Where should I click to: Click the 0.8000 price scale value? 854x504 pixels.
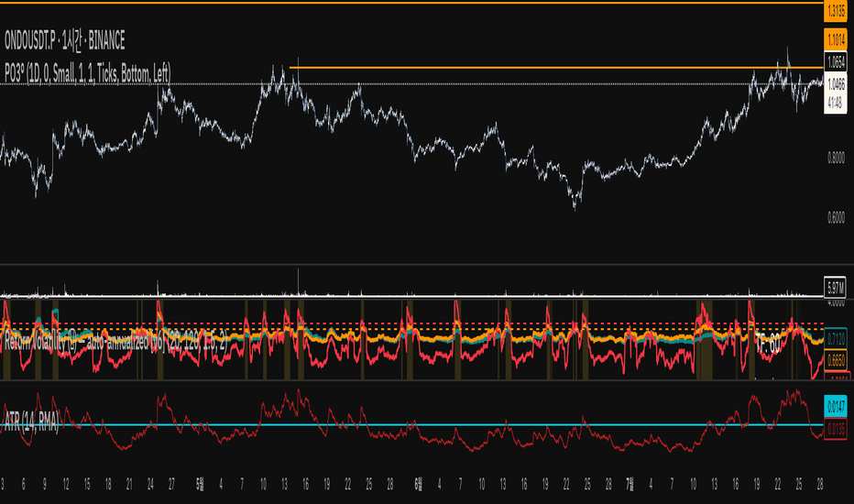coord(836,159)
